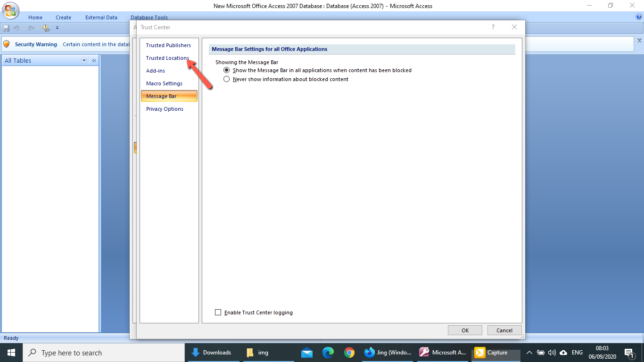Switch to Macro Settings category
This screenshot has height=362, width=644.
(164, 83)
